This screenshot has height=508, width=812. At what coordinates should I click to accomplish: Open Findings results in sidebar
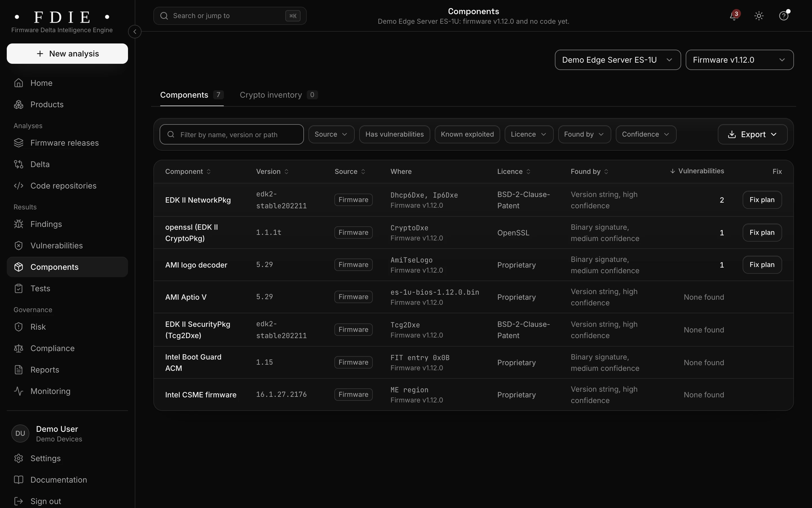pos(67,224)
